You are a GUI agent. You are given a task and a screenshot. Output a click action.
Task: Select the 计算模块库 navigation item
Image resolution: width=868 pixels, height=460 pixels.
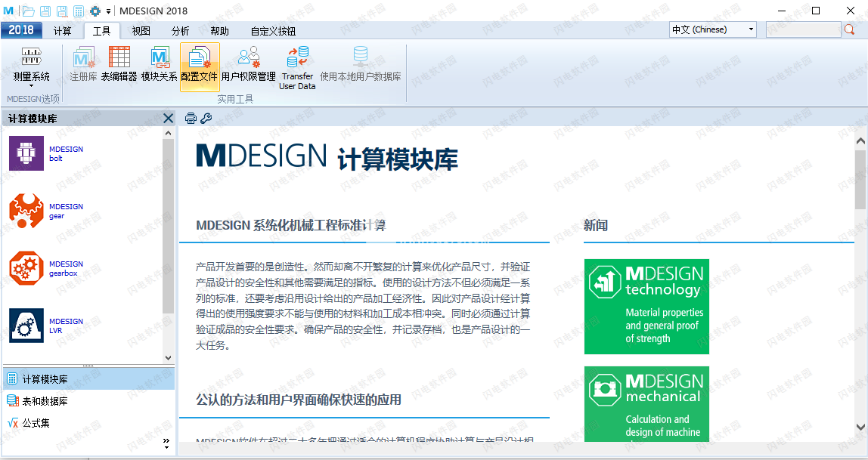(x=88, y=379)
